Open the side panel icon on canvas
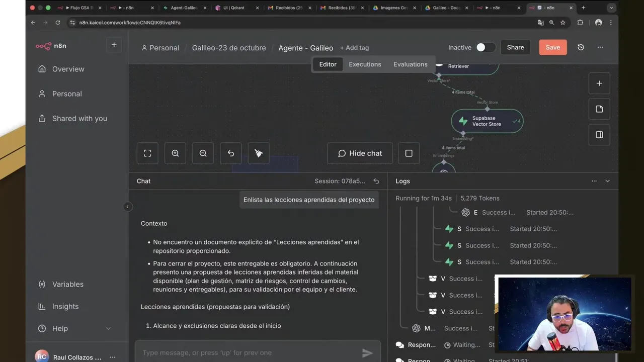The height and width of the screenshot is (362, 644). [x=599, y=135]
